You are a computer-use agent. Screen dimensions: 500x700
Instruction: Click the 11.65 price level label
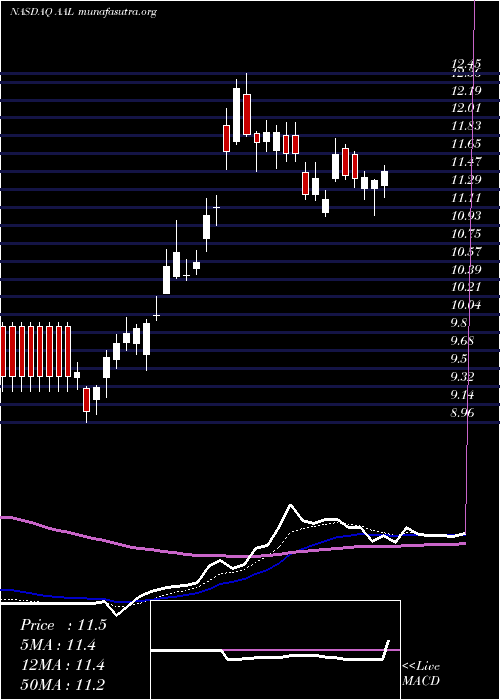pos(466,144)
